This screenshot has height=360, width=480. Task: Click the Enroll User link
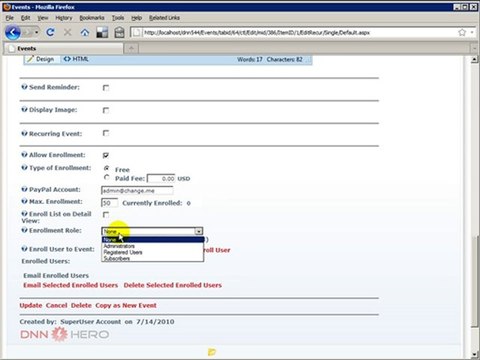click(217, 250)
